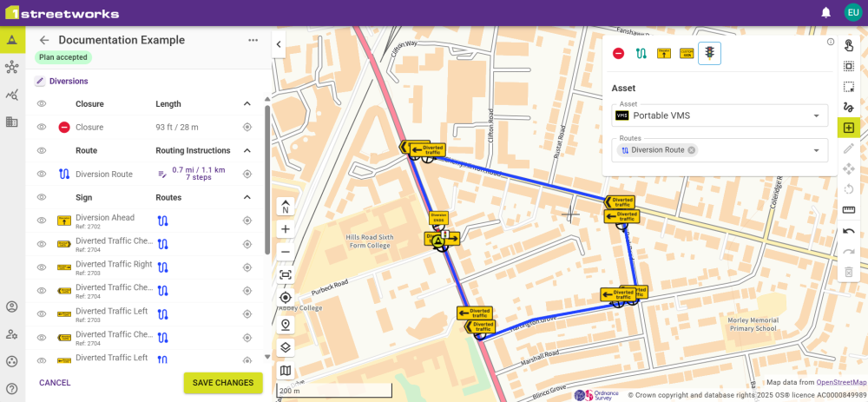This screenshot has width=868, height=402.
Task: Click the Cancel button
Action: 55,383
